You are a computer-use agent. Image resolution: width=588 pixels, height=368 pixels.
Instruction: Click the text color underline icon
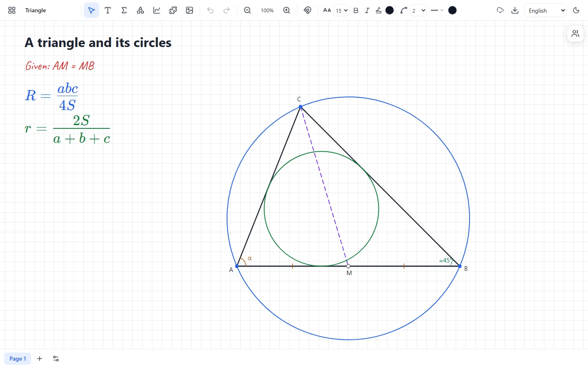[x=379, y=10]
